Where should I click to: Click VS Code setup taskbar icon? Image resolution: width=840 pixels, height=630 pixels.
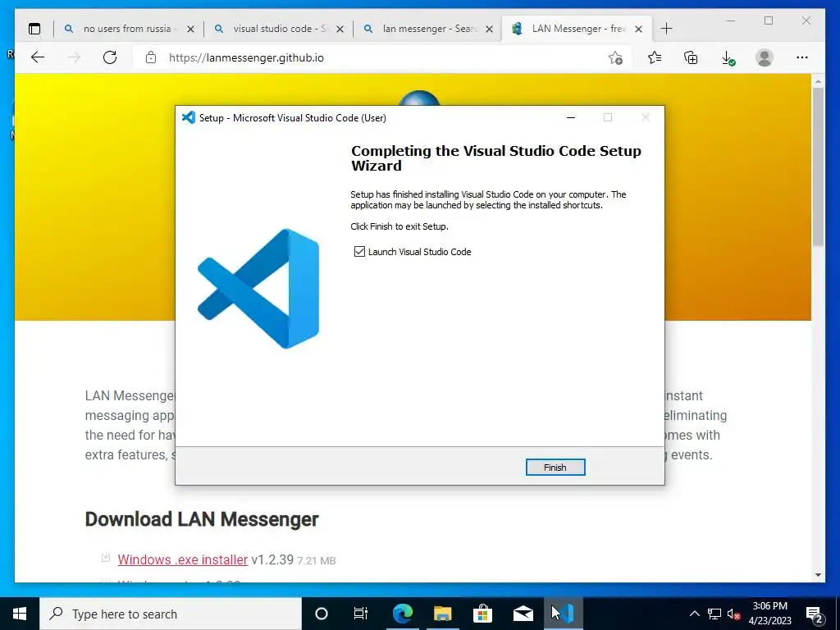pos(564,614)
